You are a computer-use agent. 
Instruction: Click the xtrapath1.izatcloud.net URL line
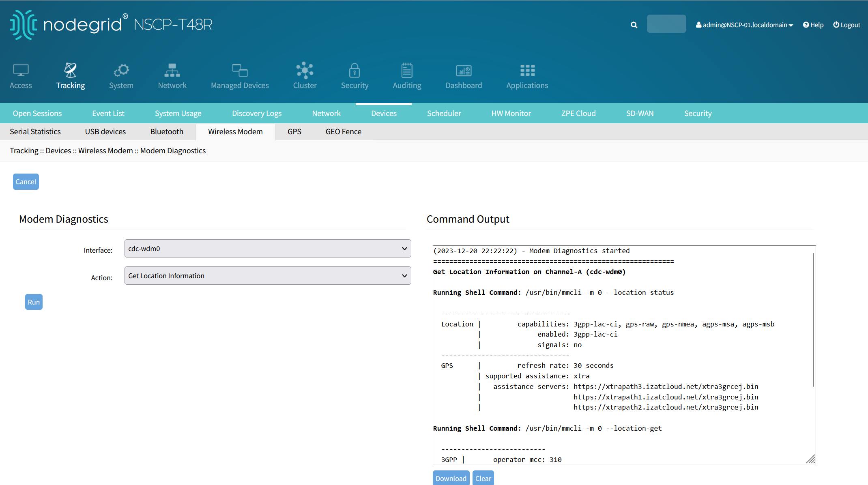(666, 397)
